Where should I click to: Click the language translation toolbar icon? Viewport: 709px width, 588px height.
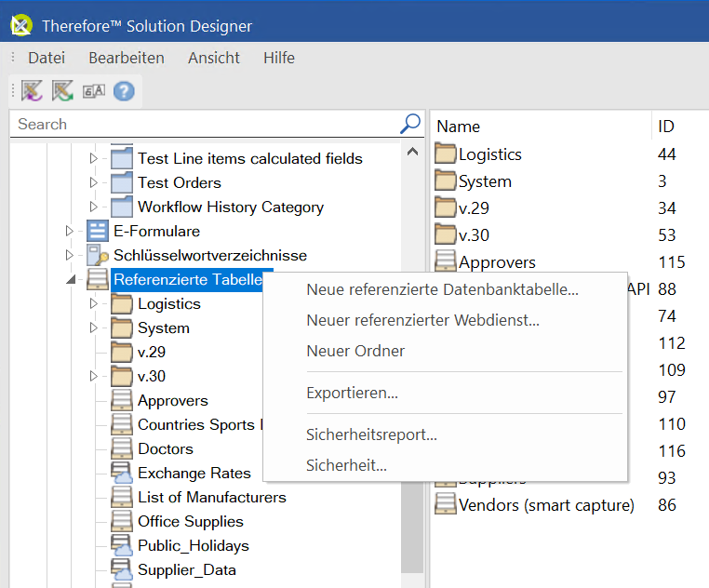click(94, 91)
